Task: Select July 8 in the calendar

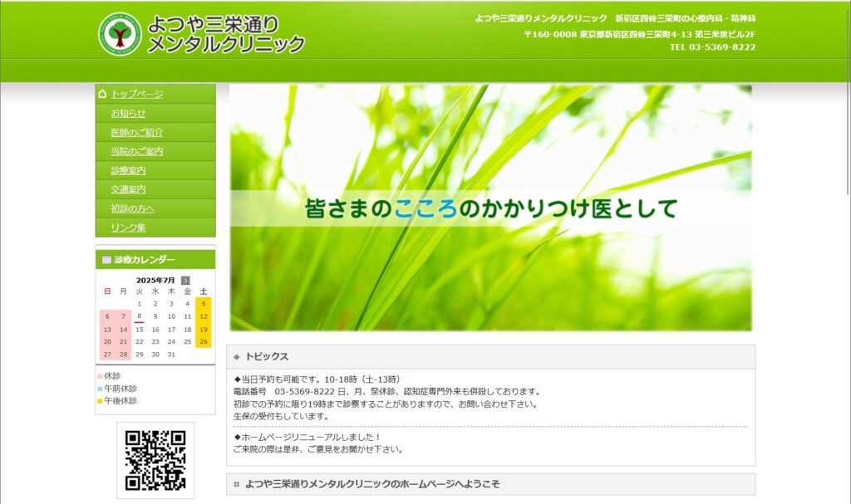Action: pyautogui.click(x=140, y=316)
